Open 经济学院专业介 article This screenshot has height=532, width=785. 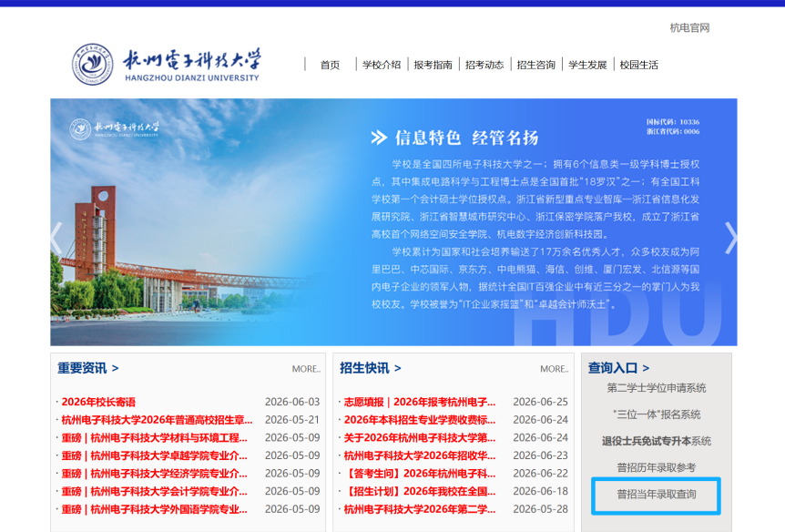[x=154, y=474]
